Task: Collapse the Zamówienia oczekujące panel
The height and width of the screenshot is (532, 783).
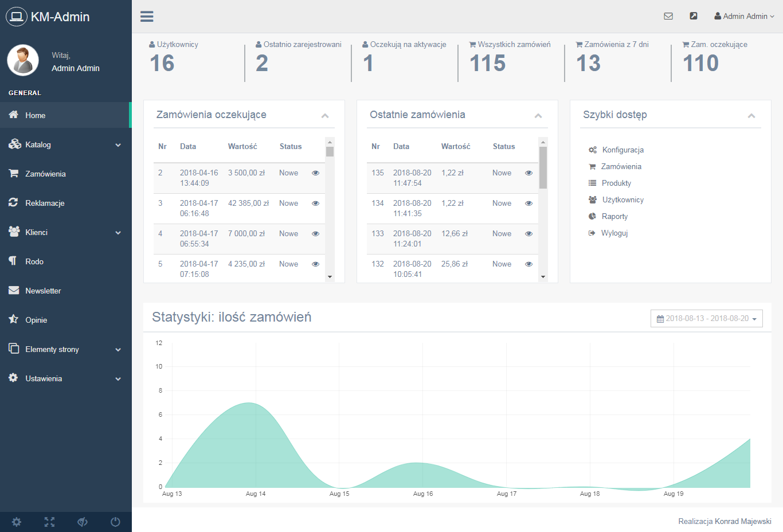Action: pos(325,115)
